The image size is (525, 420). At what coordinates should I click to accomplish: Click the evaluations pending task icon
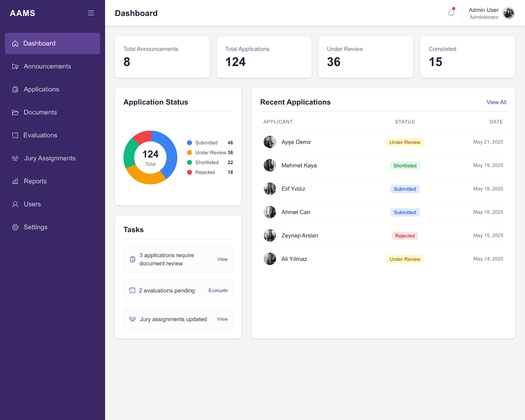point(132,290)
